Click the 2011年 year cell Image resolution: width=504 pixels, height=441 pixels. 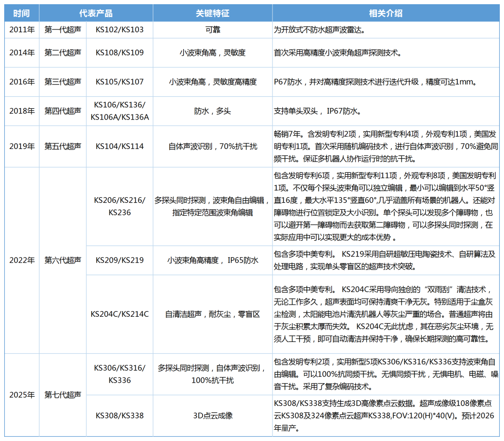[x=22, y=30]
